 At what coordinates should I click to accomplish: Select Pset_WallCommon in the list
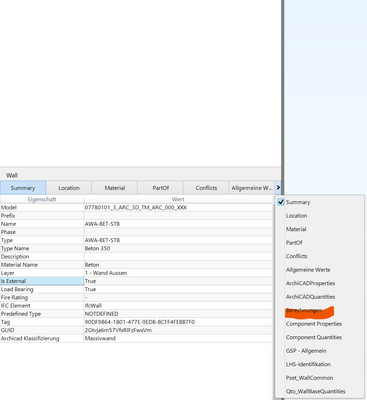click(309, 378)
